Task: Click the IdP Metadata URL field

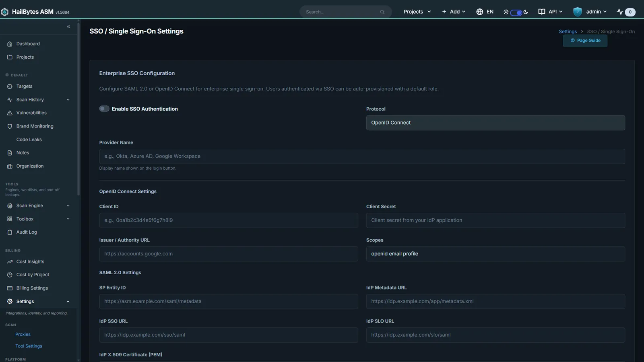Action: pyautogui.click(x=495, y=302)
